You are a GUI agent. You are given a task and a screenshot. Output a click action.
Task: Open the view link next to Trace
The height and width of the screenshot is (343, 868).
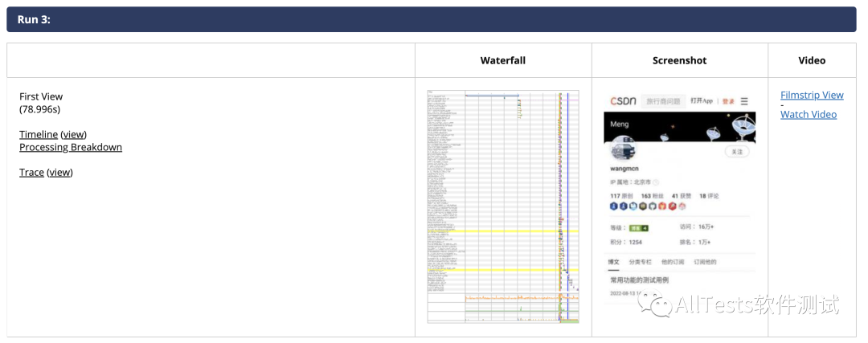point(59,172)
